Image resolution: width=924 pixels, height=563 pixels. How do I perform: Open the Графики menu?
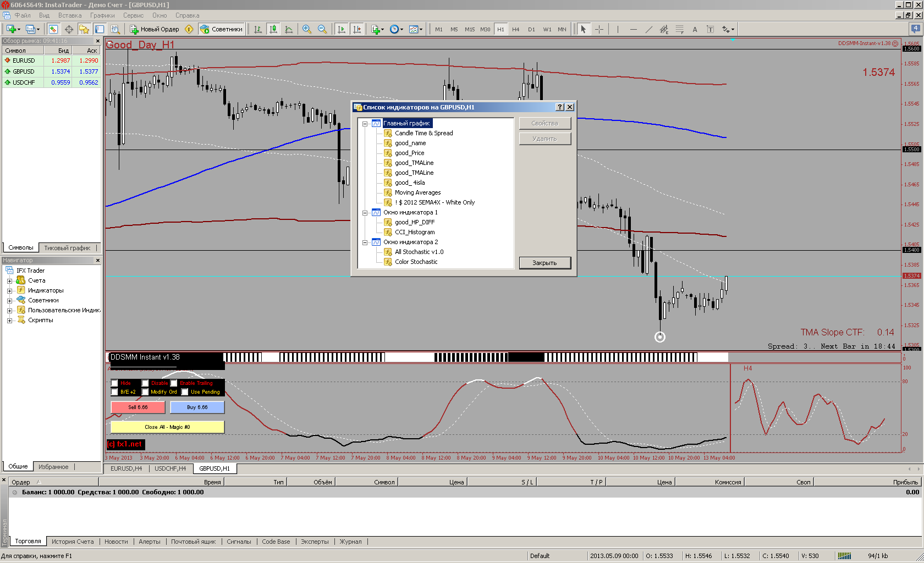(102, 15)
